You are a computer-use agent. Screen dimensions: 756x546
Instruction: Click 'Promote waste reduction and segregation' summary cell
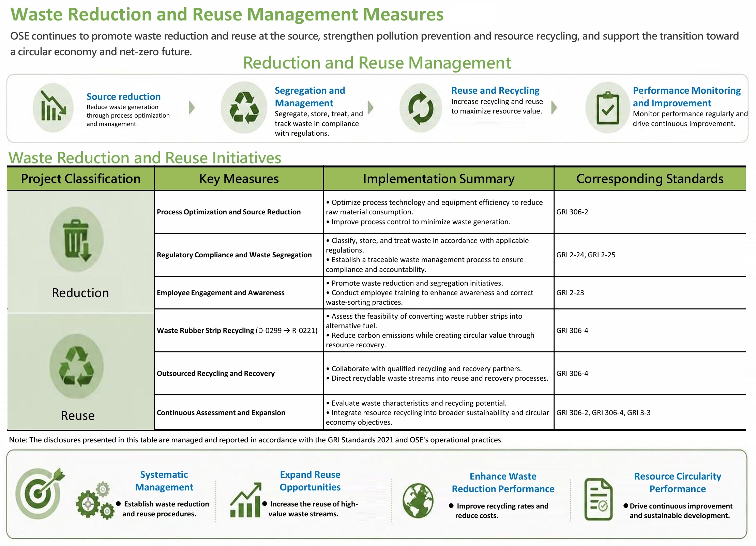pos(439,293)
